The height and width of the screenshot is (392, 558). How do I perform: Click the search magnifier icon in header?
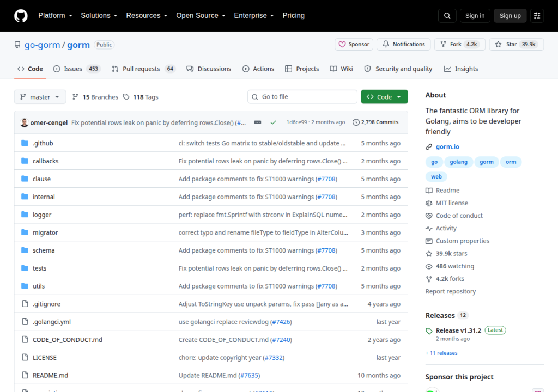pos(447,16)
